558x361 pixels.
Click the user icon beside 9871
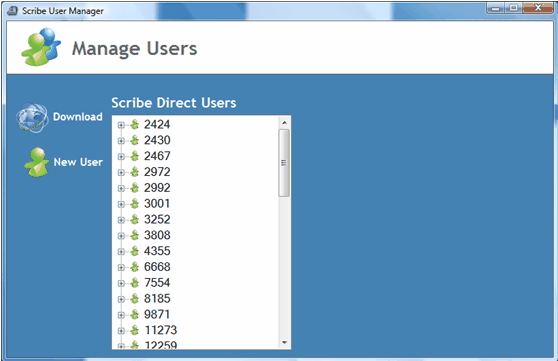click(135, 314)
